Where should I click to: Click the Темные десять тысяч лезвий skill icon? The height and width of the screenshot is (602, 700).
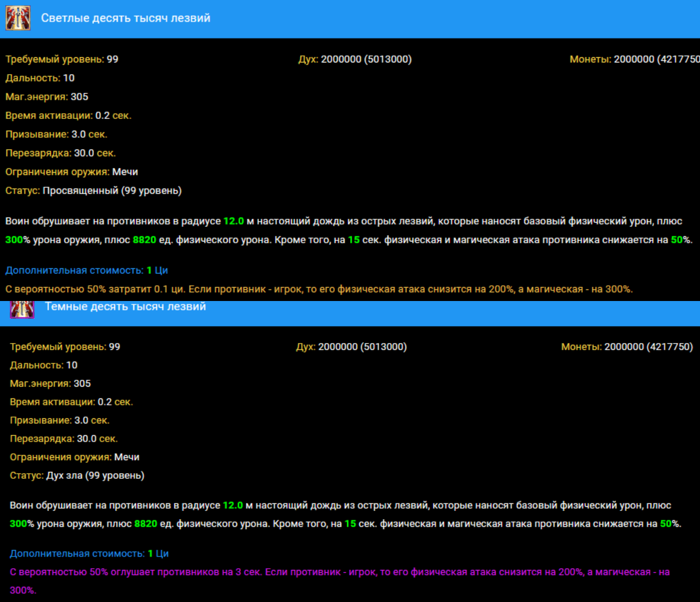point(22,309)
